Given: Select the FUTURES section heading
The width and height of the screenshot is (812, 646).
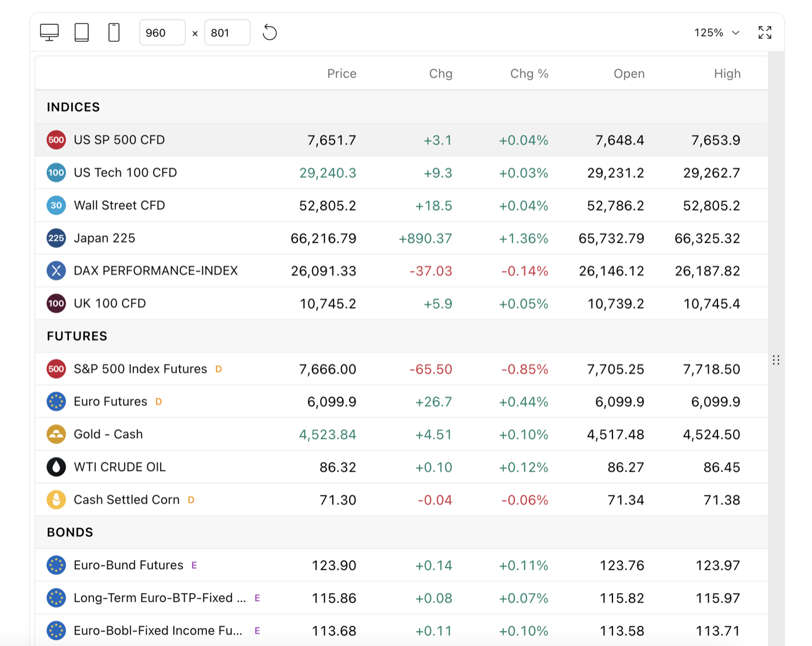Looking at the screenshot, I should coord(77,336).
